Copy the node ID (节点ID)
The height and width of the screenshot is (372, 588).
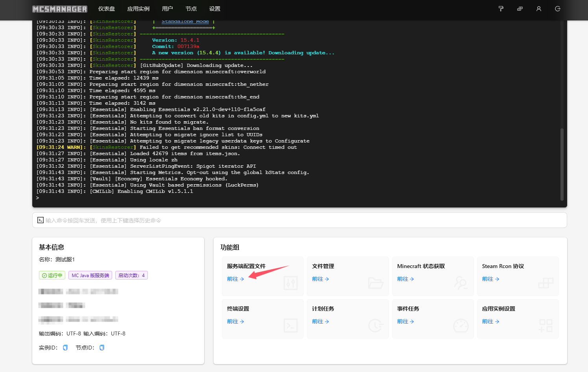pos(102,348)
